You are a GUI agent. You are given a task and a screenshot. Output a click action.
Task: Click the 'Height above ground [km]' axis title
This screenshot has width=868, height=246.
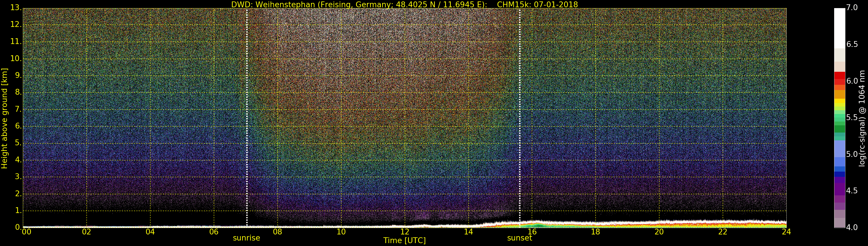[4, 118]
